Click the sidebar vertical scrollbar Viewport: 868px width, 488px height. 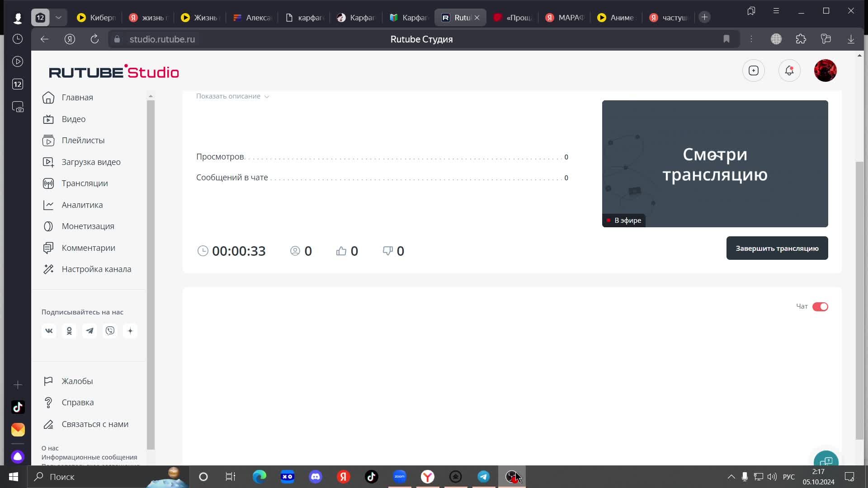[x=151, y=275]
